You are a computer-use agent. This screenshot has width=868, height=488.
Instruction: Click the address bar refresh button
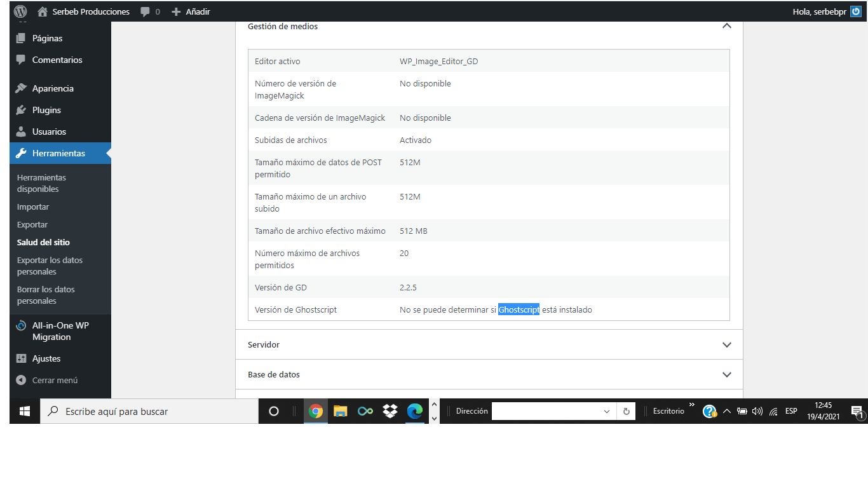626,411
